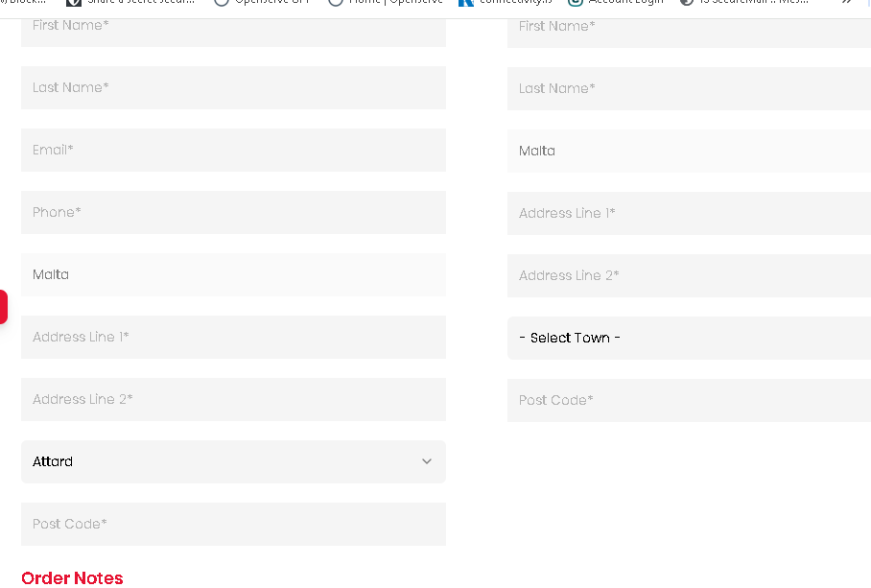The width and height of the screenshot is (871, 588).
Task: Show hidden bookmarks via overflow chevron
Action: coord(846,4)
